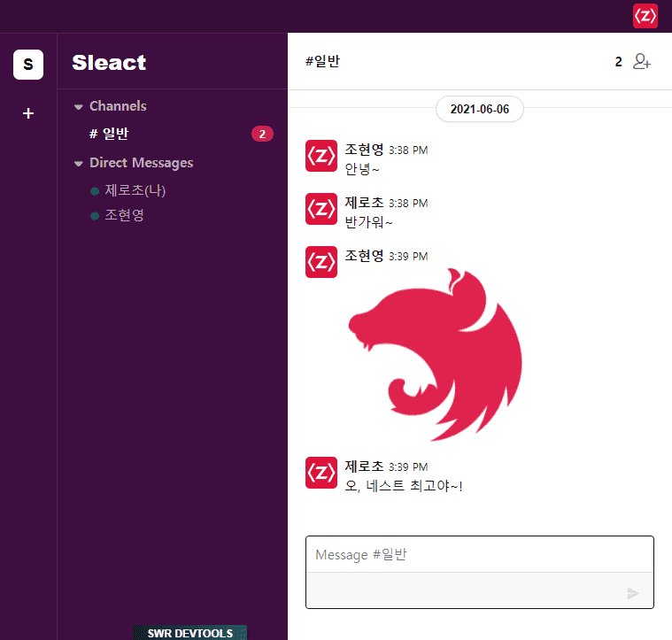Click the unread badge showing 2
Viewport: 672px width, 640px height.
coord(262,134)
